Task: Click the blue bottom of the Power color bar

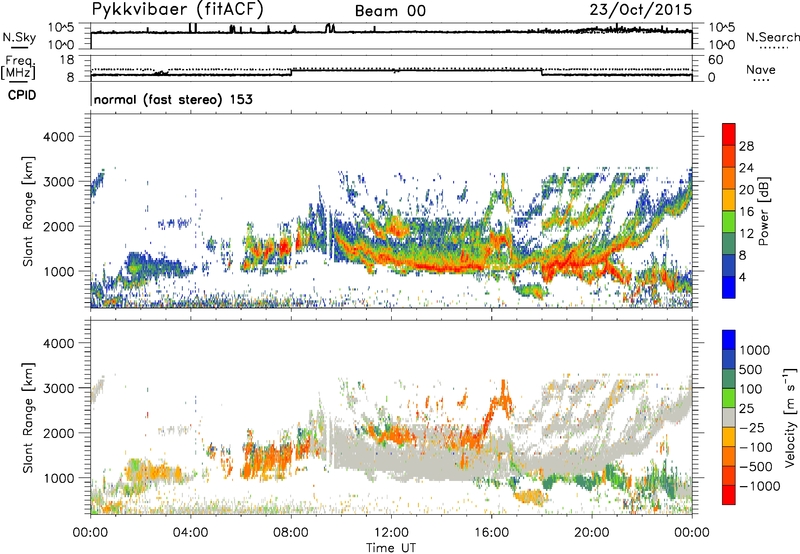Action: click(729, 287)
